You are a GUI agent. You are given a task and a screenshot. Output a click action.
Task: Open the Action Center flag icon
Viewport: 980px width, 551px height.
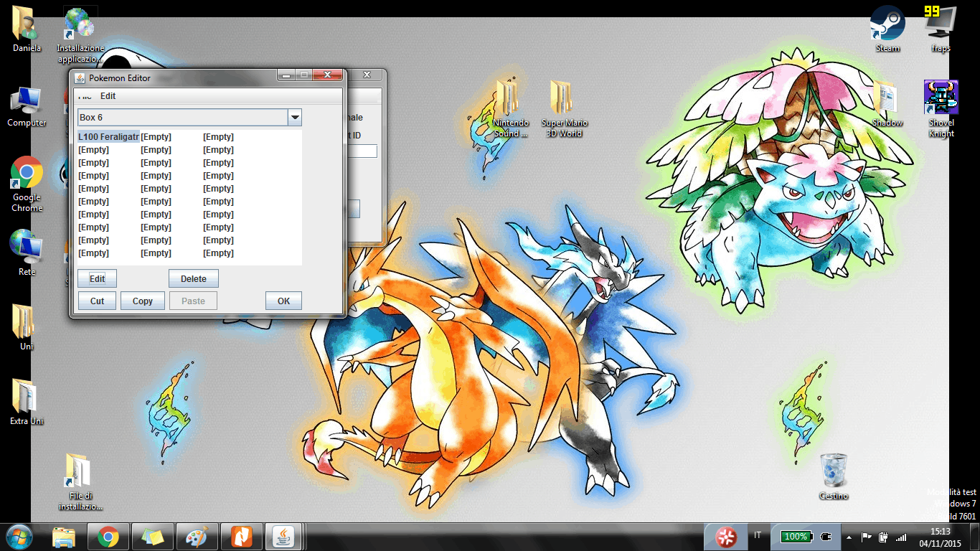[866, 537]
